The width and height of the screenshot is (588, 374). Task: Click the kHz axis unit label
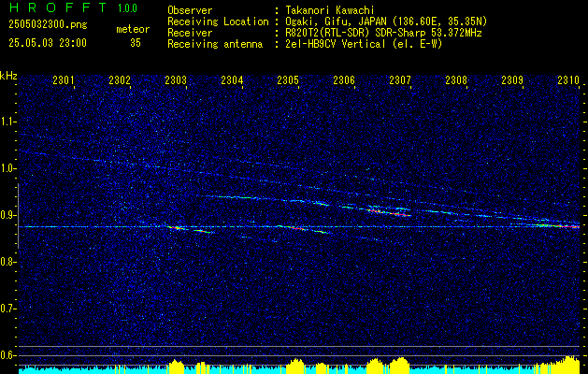pyautogui.click(x=8, y=76)
